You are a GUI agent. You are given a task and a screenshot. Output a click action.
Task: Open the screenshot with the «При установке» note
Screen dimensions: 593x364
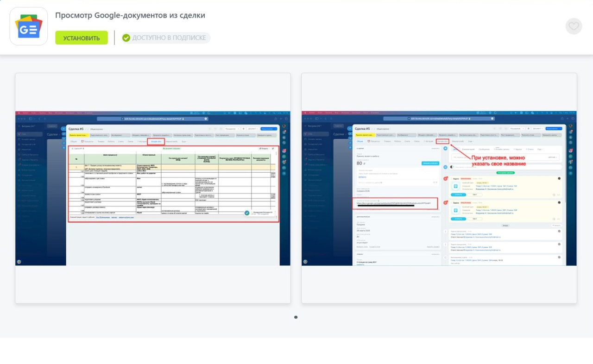(439, 188)
